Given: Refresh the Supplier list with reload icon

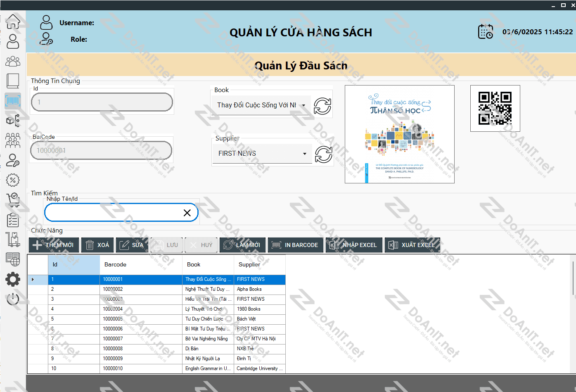Looking at the screenshot, I should point(323,154).
